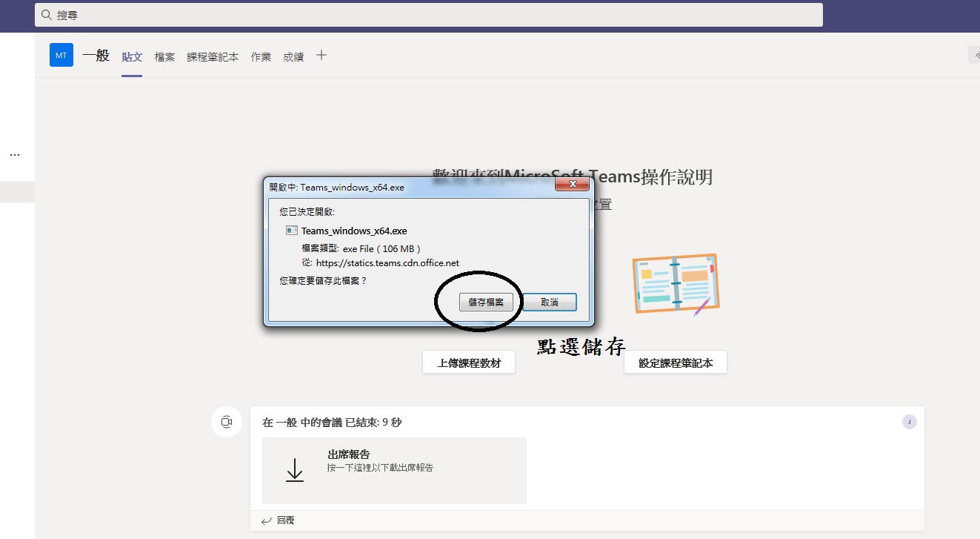Click the statics.teams.cdn.office.net source text
This screenshot has width=980, height=539.
388,262
